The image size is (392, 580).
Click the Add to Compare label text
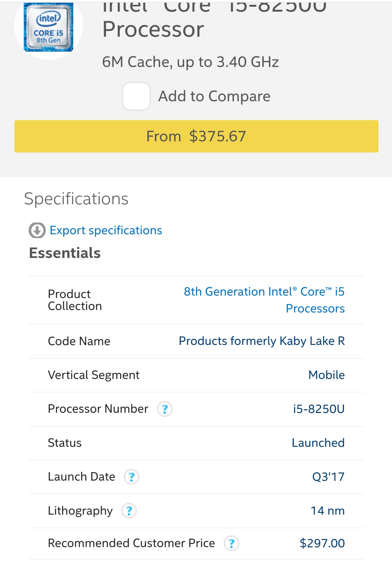tap(214, 96)
